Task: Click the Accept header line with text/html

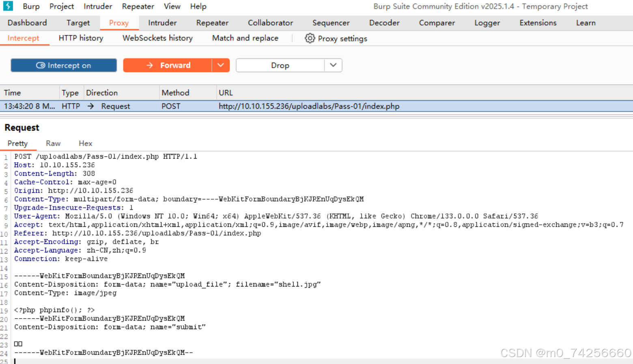Action: tap(319, 224)
